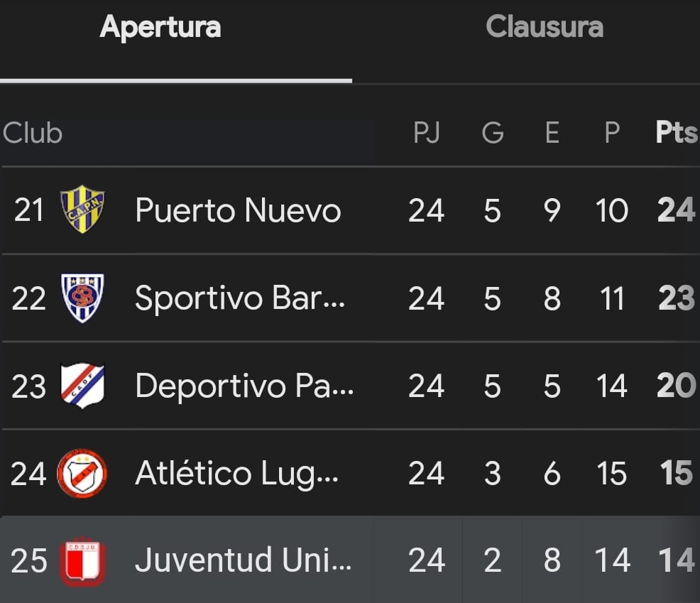Click Puerto Nuevo's 24 points value
This screenshot has height=603, width=700.
[x=675, y=210]
